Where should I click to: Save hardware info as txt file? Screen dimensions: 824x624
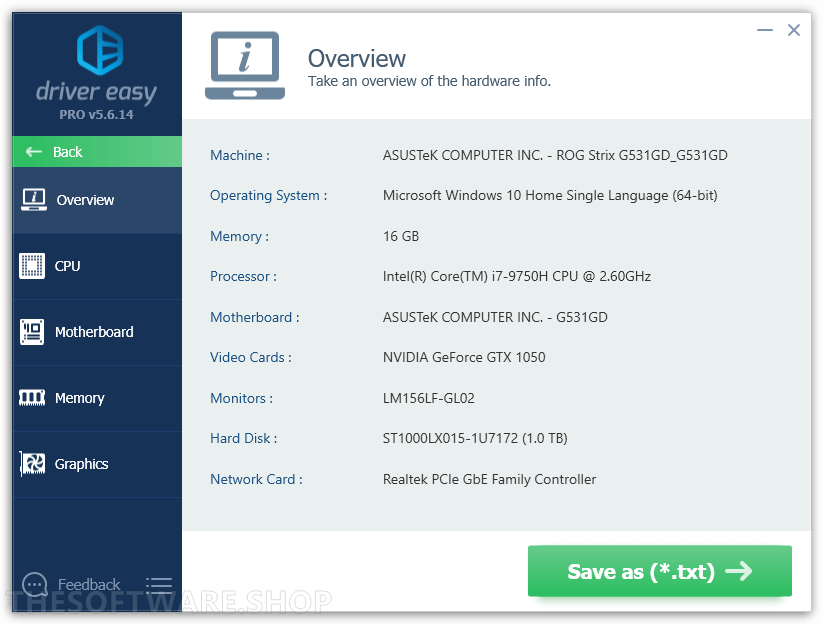[660, 571]
